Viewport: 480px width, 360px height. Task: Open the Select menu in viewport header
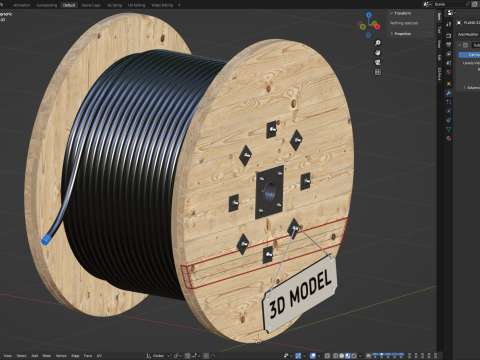click(x=22, y=356)
